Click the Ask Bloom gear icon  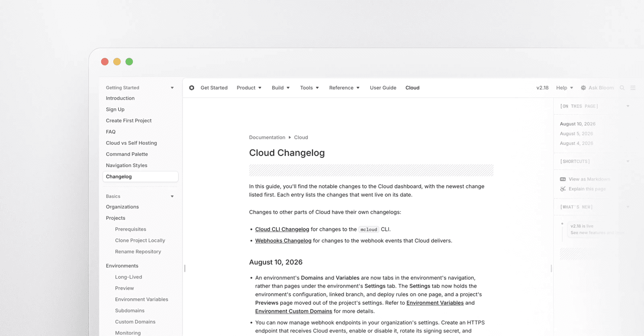coord(583,88)
